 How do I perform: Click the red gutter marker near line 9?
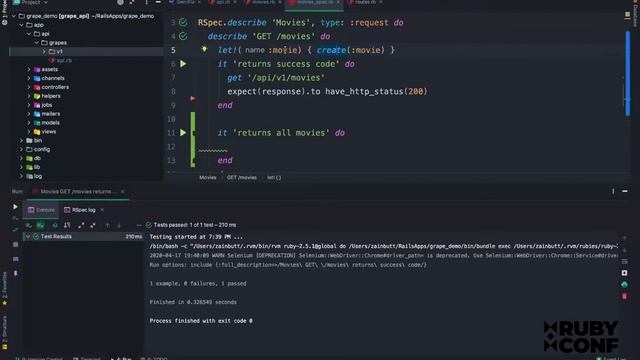point(192,98)
